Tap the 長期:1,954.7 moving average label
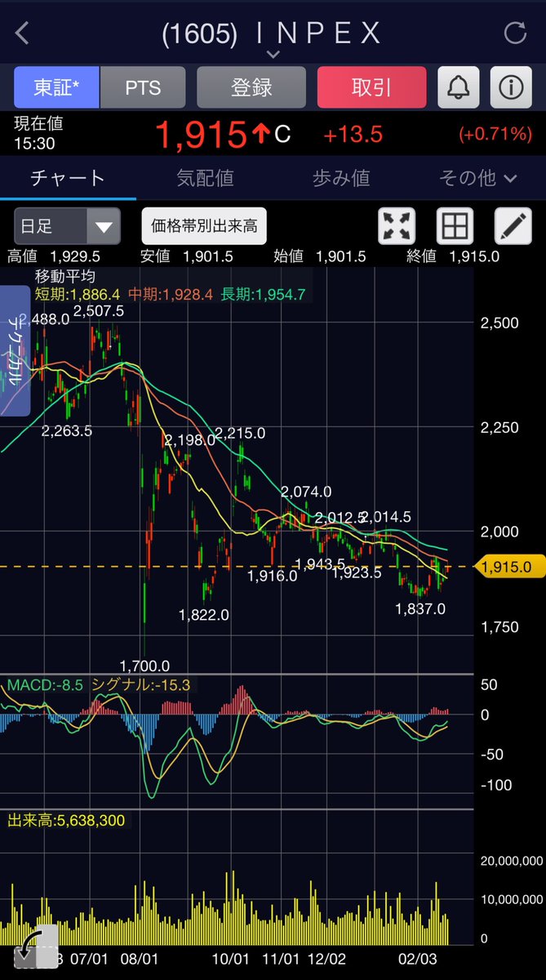 261,294
